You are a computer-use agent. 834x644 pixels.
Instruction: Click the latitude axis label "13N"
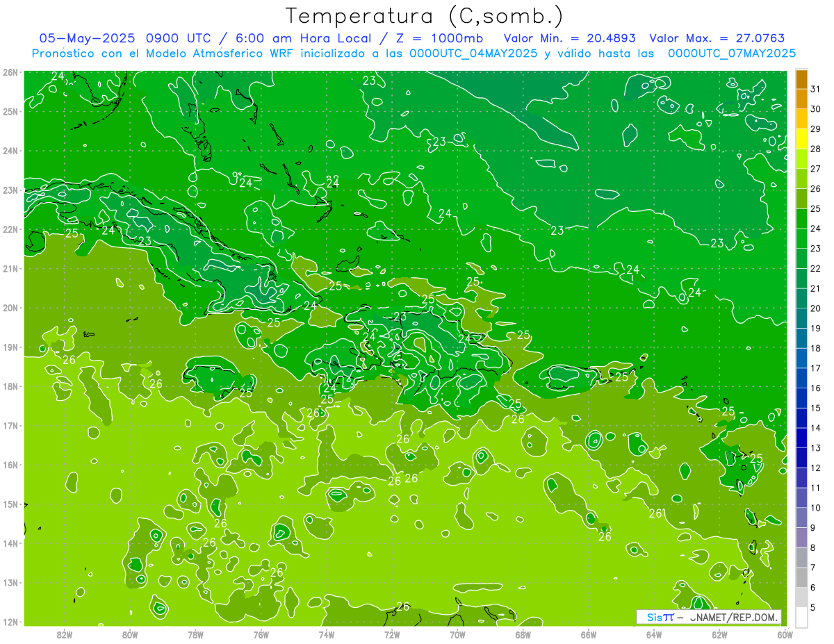point(10,583)
